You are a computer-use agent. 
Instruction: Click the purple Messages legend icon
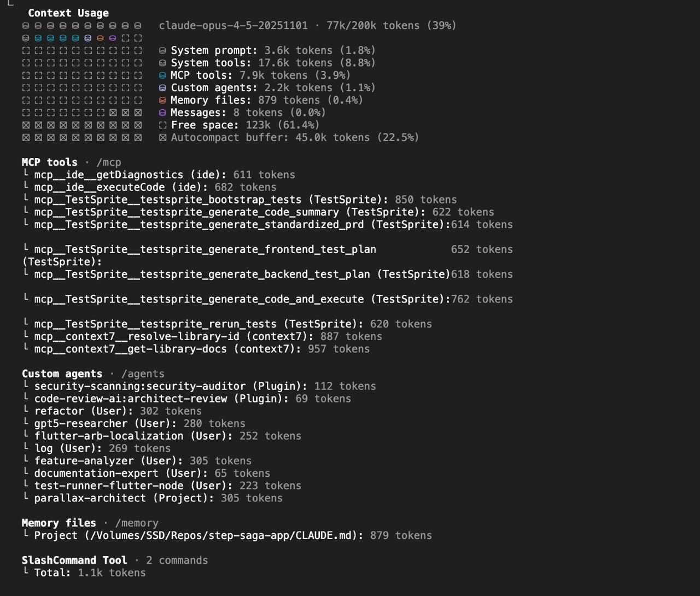click(162, 113)
